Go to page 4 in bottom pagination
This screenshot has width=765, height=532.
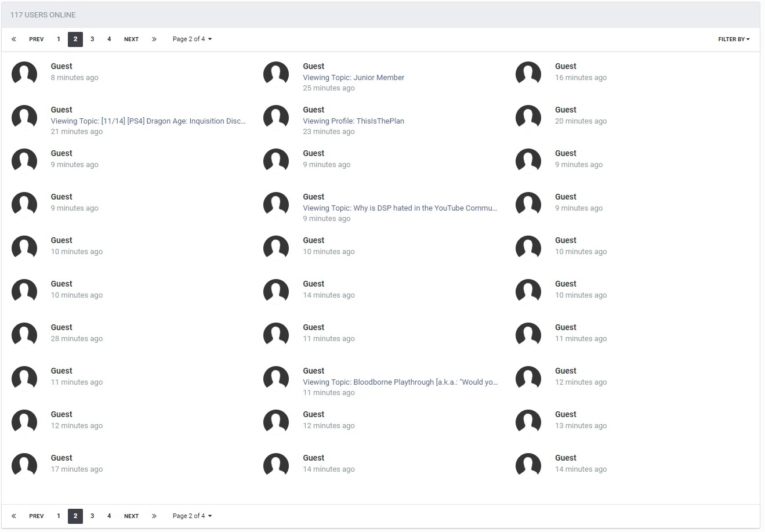[109, 516]
